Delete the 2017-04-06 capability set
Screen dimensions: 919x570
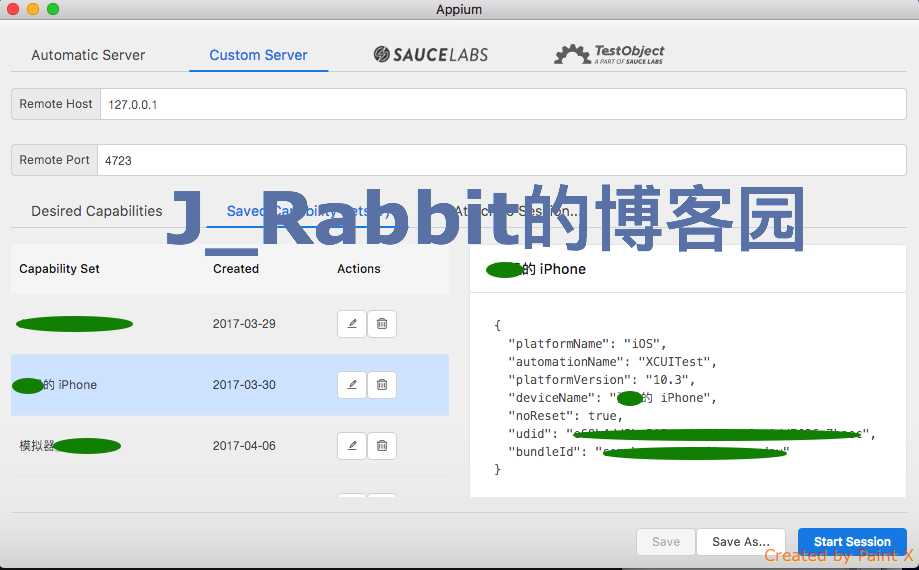[382, 446]
